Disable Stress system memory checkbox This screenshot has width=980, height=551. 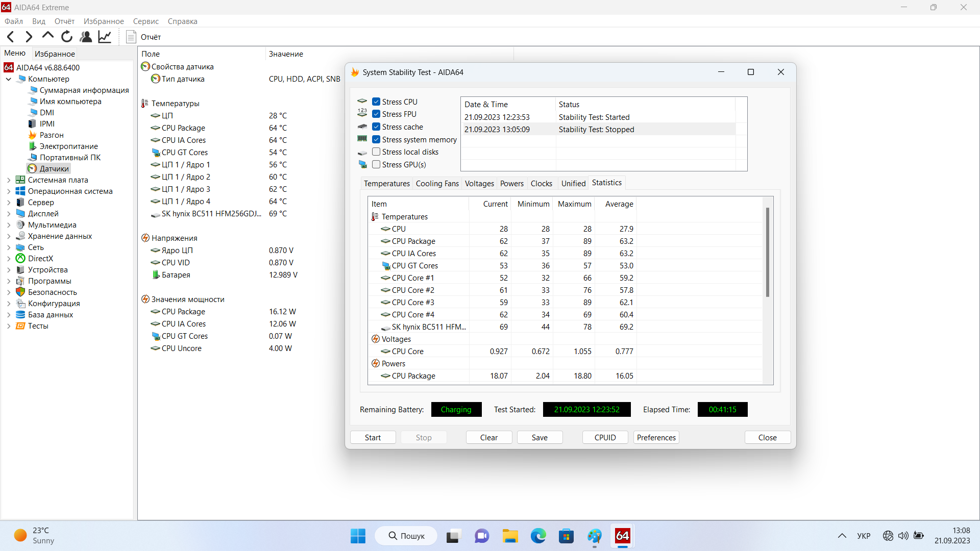376,139
